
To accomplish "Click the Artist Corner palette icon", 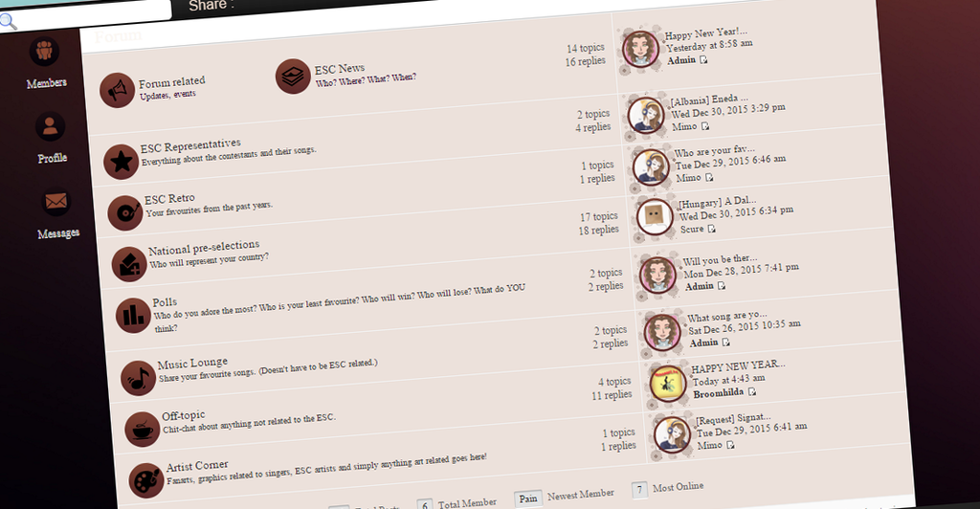I will pyautogui.click(x=146, y=480).
